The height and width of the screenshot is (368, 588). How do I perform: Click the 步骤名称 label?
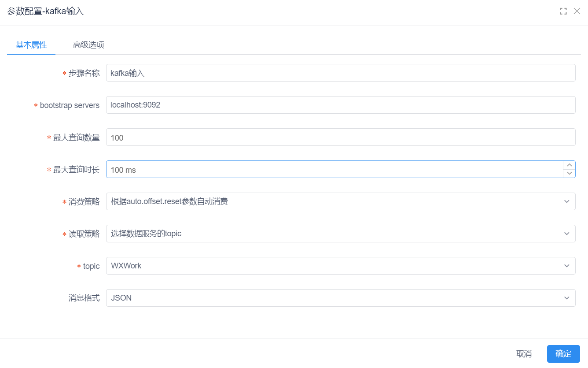[84, 73]
